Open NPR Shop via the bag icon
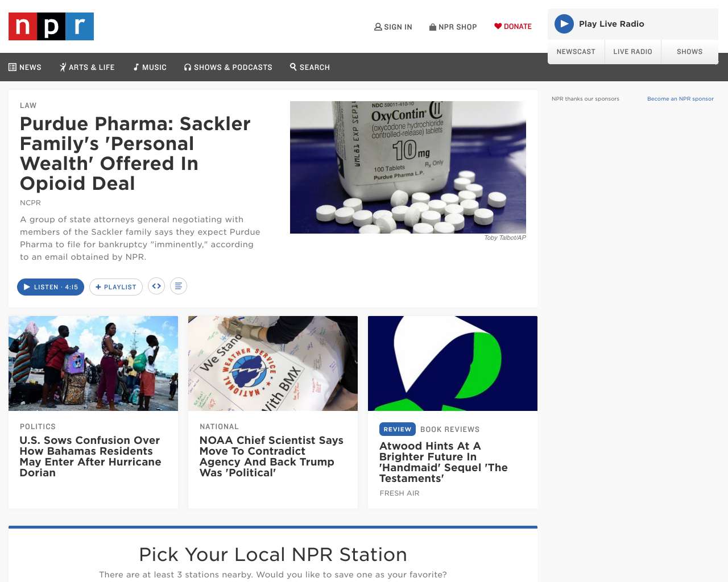 (433, 27)
